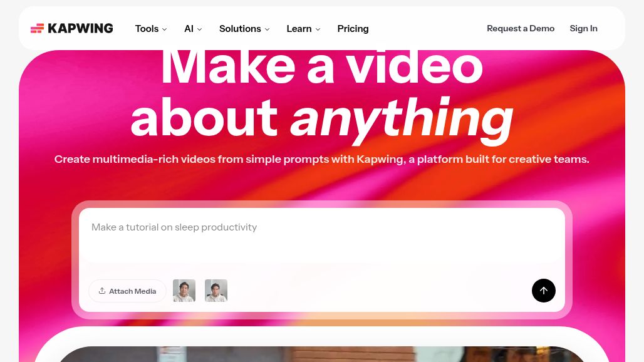Select the second avatar thumbnail
This screenshot has width=644, height=362.
coord(216,291)
